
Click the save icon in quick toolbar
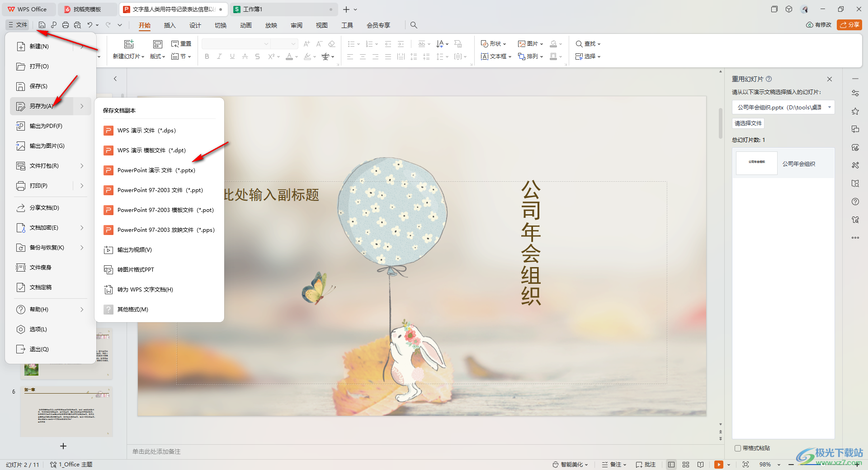(x=42, y=25)
